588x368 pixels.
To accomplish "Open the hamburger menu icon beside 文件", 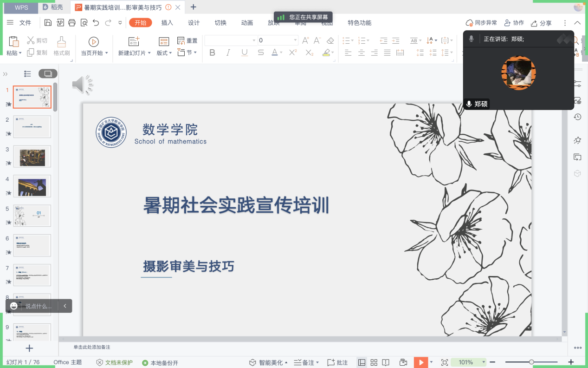I will pos(10,23).
